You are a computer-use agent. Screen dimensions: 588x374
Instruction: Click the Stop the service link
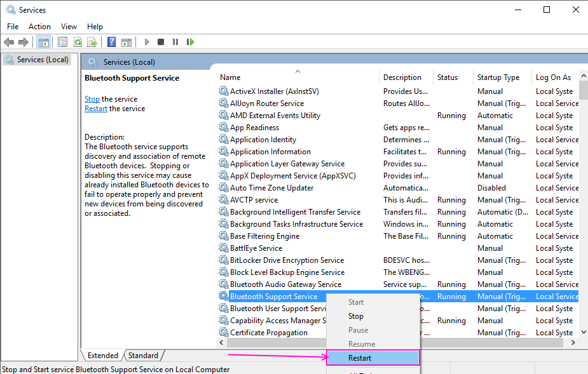click(92, 99)
